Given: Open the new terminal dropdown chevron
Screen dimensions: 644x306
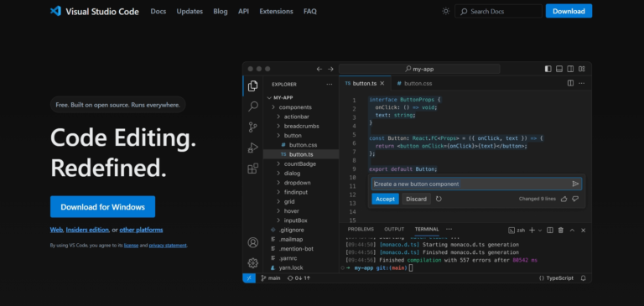Looking at the screenshot, I should tap(540, 231).
